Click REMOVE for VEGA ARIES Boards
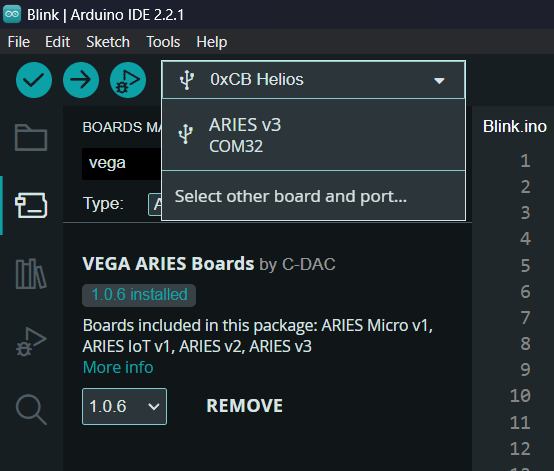The image size is (554, 471). pos(244,406)
